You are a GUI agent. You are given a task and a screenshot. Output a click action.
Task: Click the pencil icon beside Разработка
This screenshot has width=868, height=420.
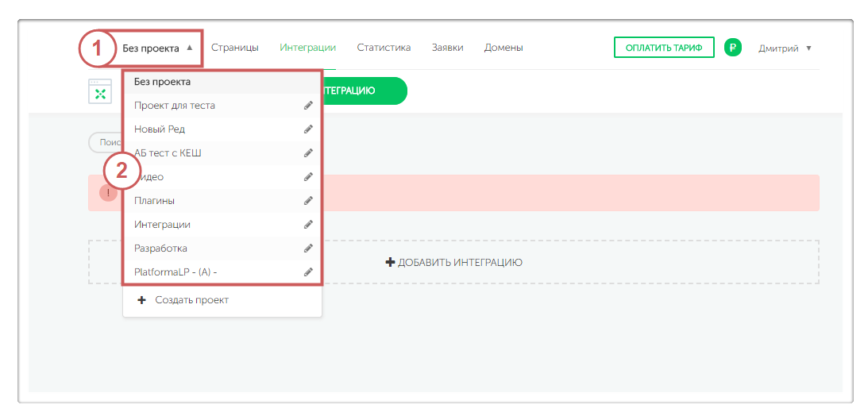(x=308, y=249)
